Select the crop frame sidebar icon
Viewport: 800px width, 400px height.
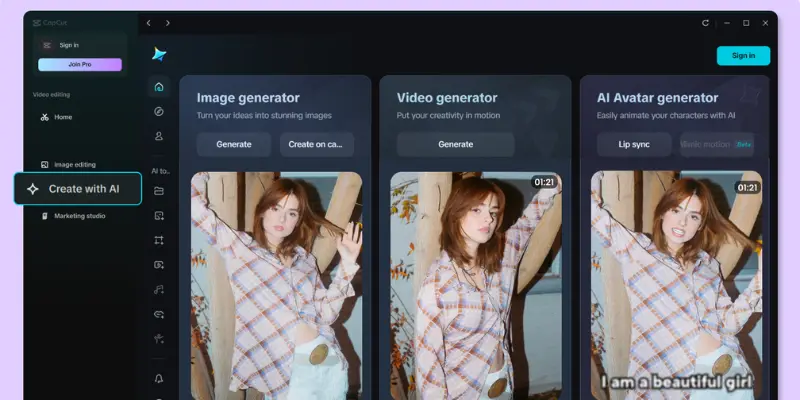(159, 240)
